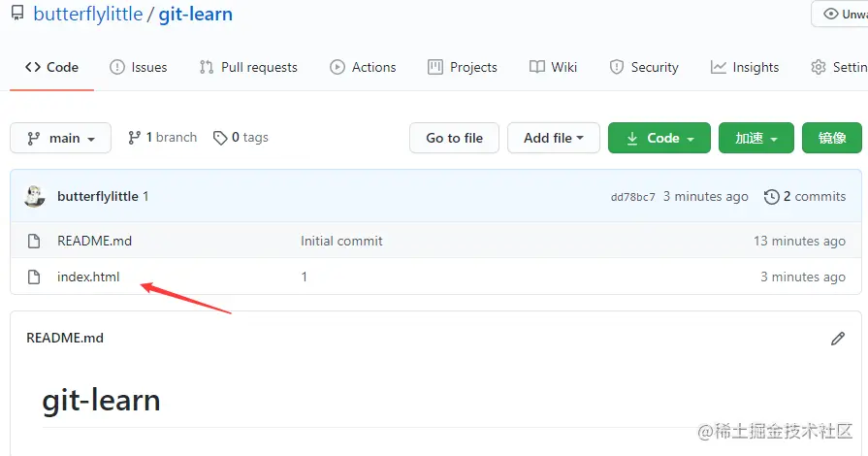
Task: Click the file icon next to index.html
Action: [34, 277]
